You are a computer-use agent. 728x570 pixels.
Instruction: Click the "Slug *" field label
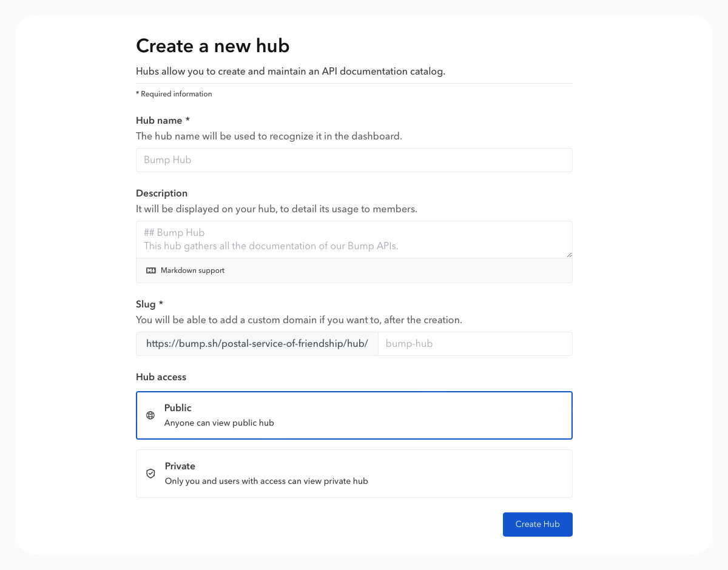point(149,304)
